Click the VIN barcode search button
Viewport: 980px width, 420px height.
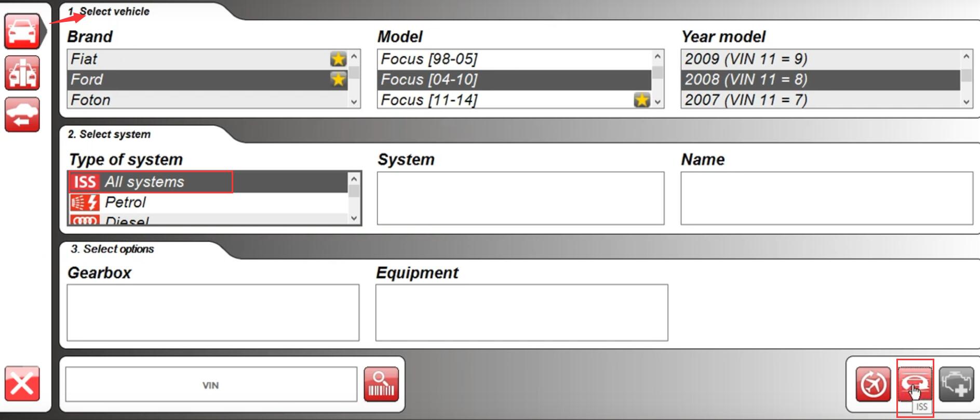coord(381,384)
